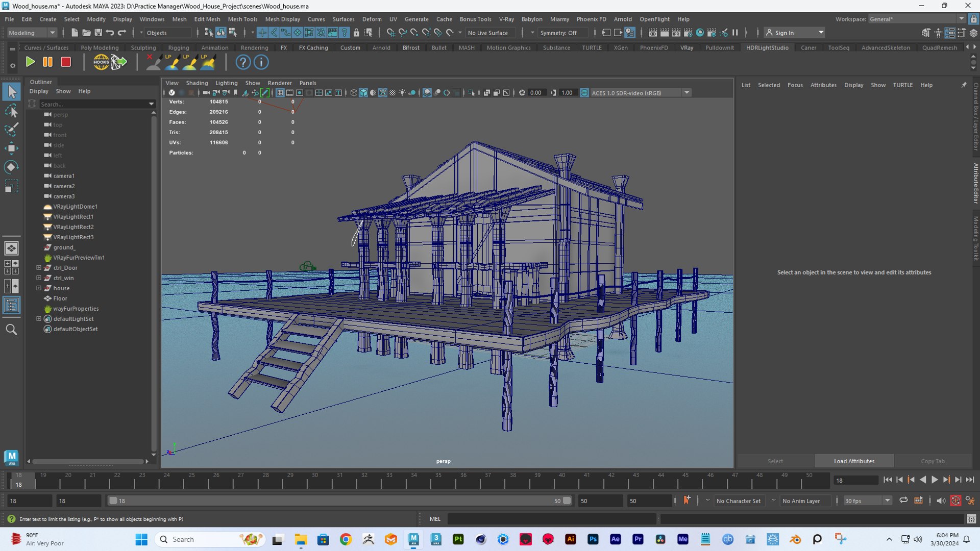Click the Open Scene folder icon
Viewport: 980px width, 551px height.
point(86,33)
